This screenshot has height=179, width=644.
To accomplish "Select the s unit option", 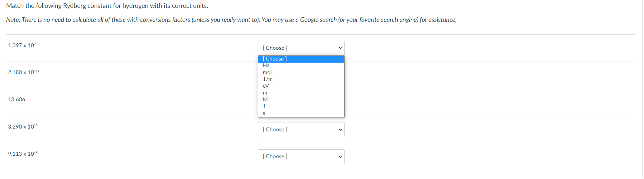I will point(264,113).
